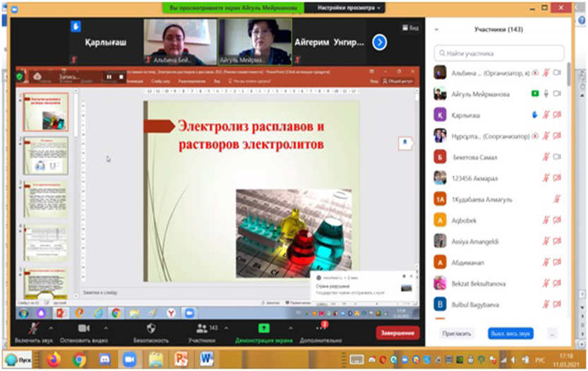
Task: Toggle 1Кудабаева Алмагуль's muted microphone
Action: (x=557, y=199)
